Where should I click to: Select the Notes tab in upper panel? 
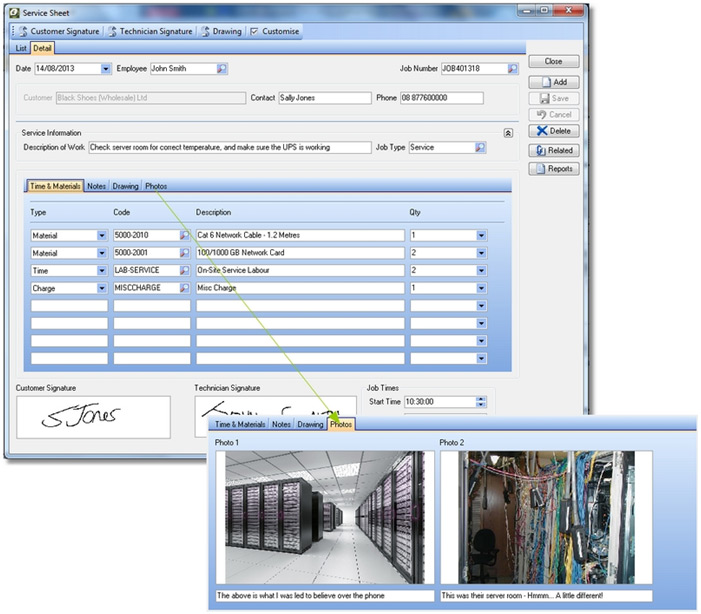click(96, 186)
